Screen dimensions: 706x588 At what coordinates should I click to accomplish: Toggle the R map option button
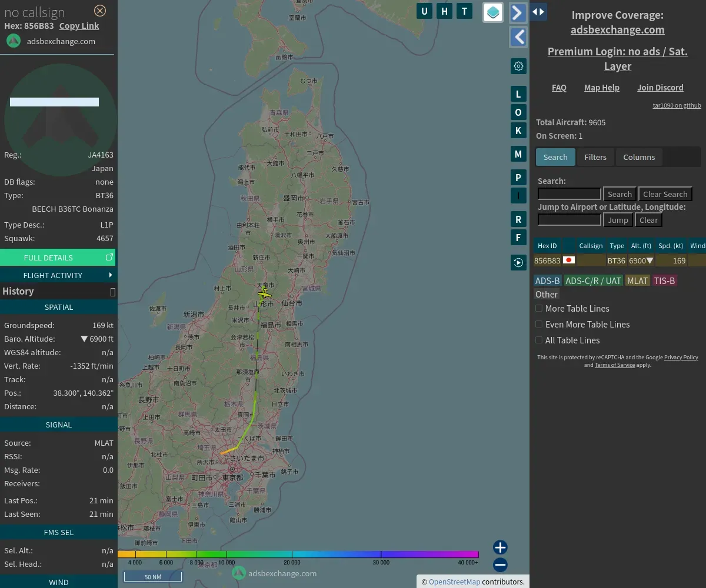(518, 219)
